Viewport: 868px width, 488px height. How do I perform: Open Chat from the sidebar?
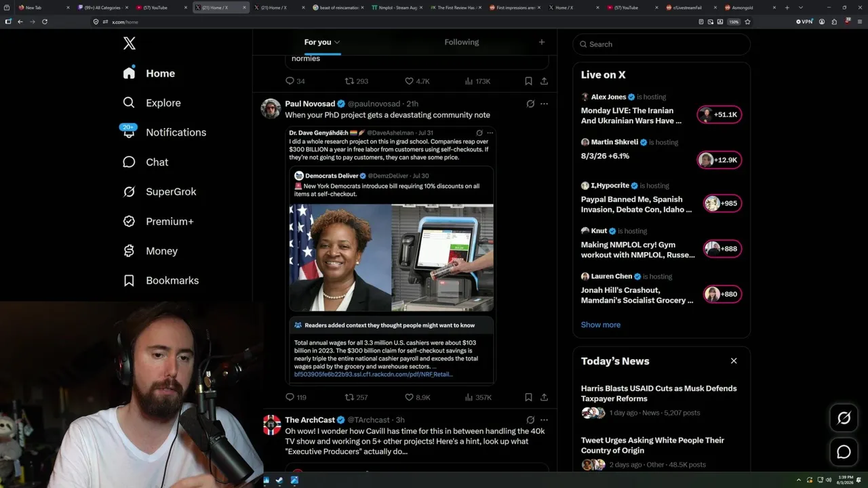[x=145, y=162]
